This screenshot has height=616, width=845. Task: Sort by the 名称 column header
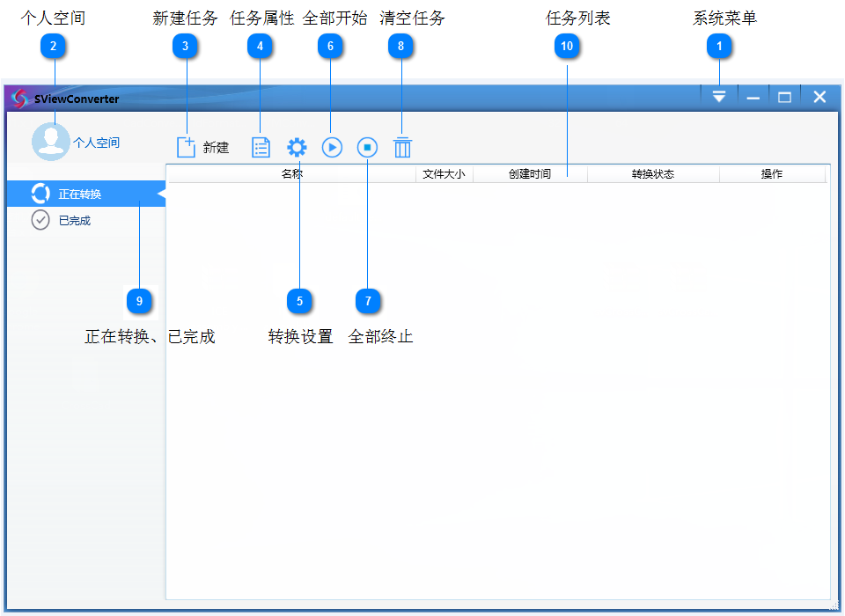(x=291, y=174)
